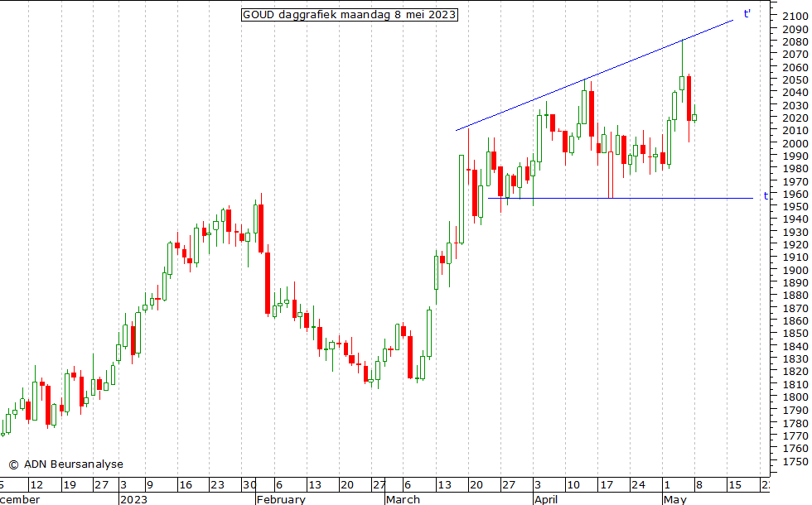Click the date label '17' in April
Viewport: 812px width, 505px height.
pyautogui.click(x=607, y=485)
